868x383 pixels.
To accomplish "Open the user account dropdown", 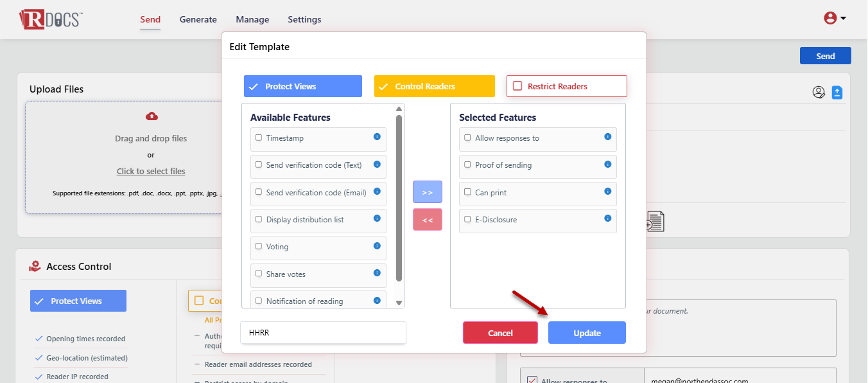I will coord(835,19).
